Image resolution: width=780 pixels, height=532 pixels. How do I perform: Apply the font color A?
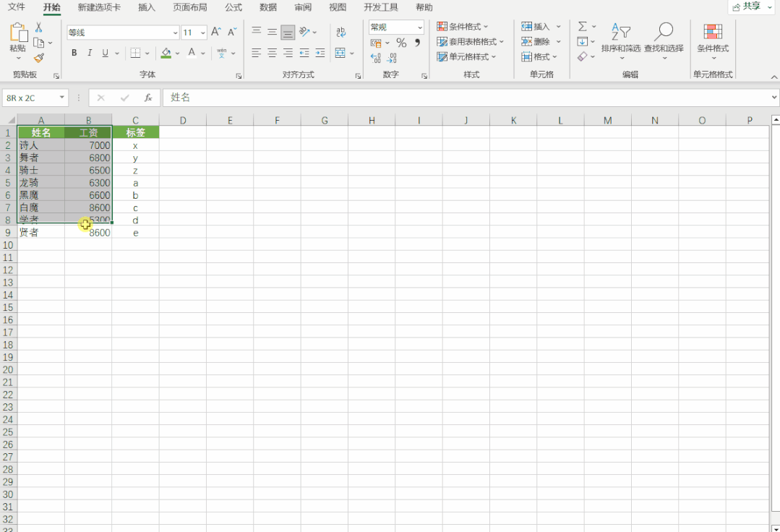[x=192, y=53]
